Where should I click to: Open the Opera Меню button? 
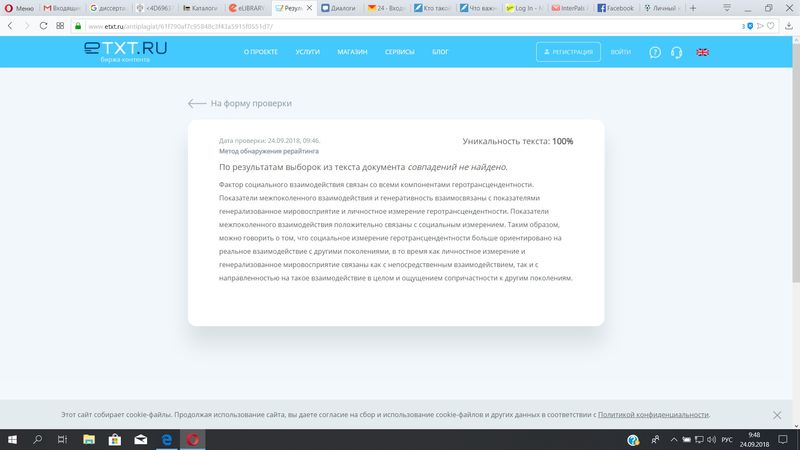point(18,7)
